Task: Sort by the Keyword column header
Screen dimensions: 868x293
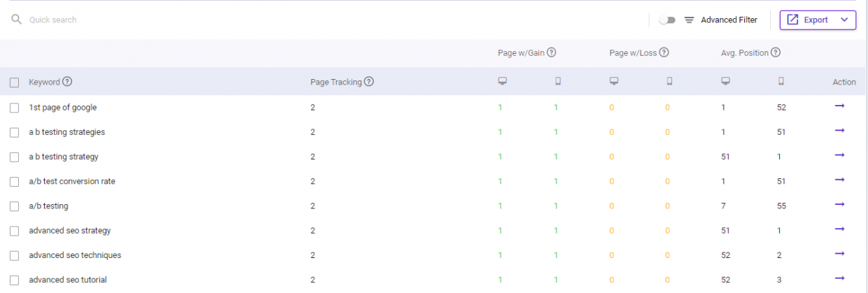Action: 44,82
